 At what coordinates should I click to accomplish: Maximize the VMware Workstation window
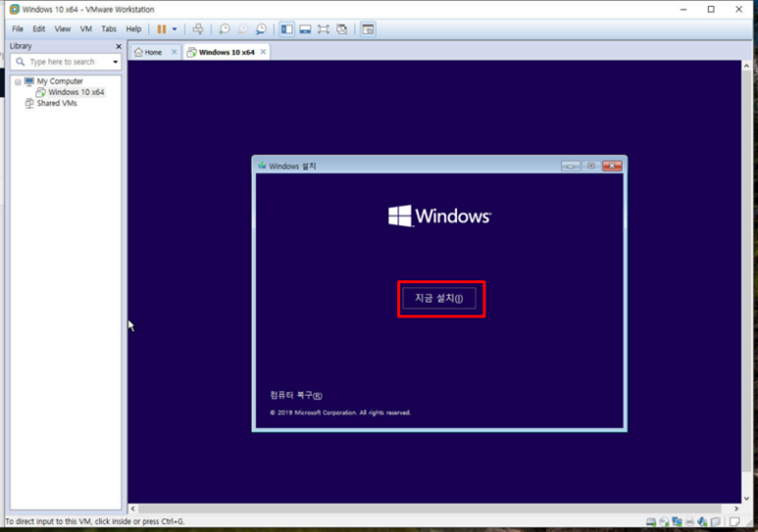[x=711, y=9]
